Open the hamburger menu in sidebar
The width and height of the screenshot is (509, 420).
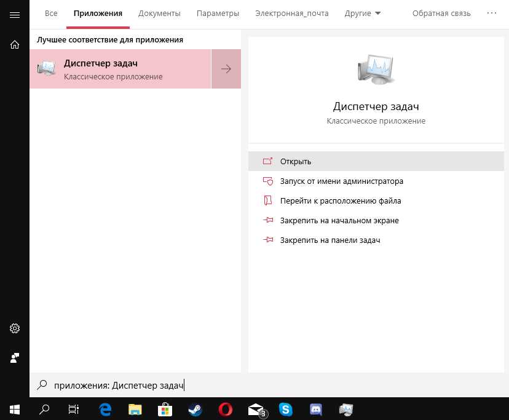pyautogui.click(x=15, y=14)
